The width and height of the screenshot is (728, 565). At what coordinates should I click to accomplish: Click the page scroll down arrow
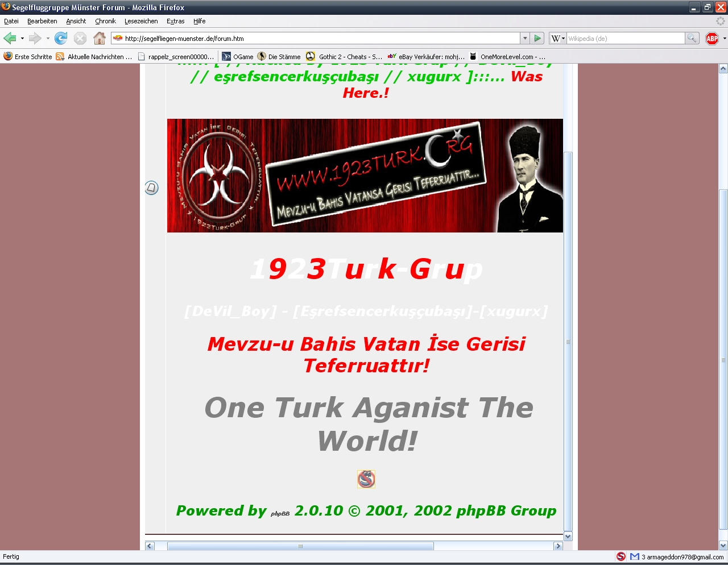[x=723, y=545]
